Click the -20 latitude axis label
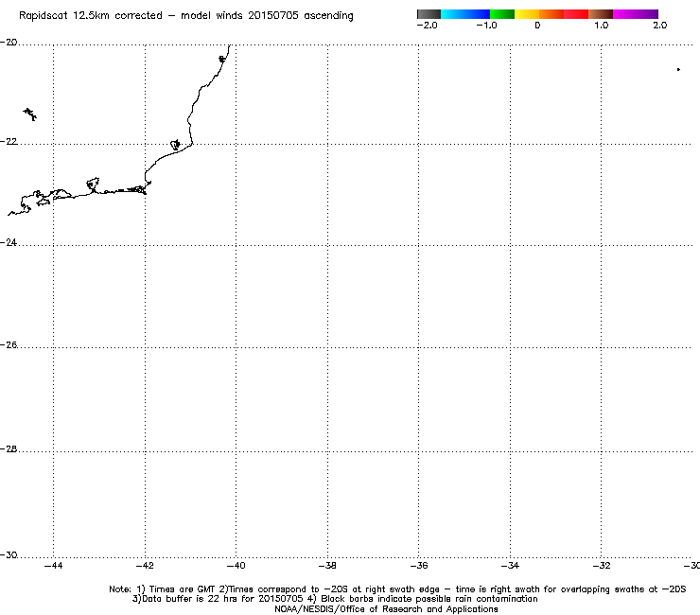700x615 pixels. pos(9,43)
